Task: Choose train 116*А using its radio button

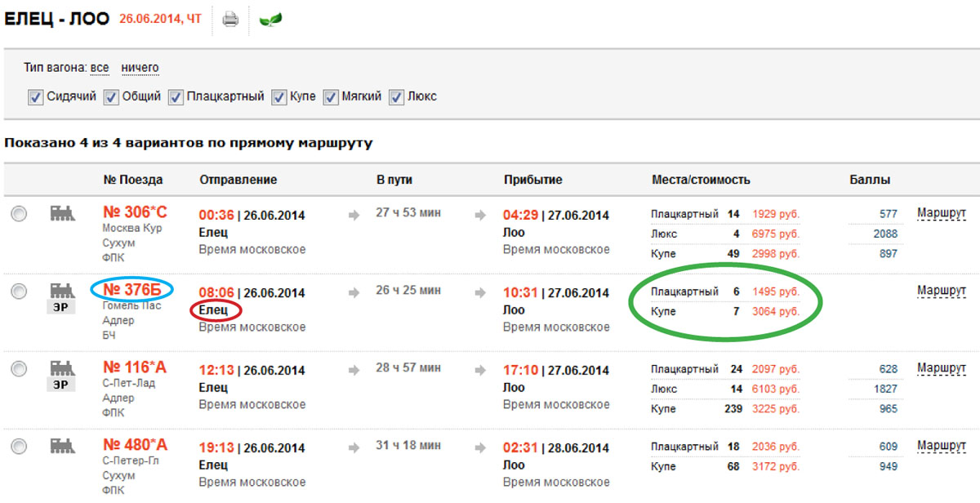Action: pyautogui.click(x=19, y=369)
